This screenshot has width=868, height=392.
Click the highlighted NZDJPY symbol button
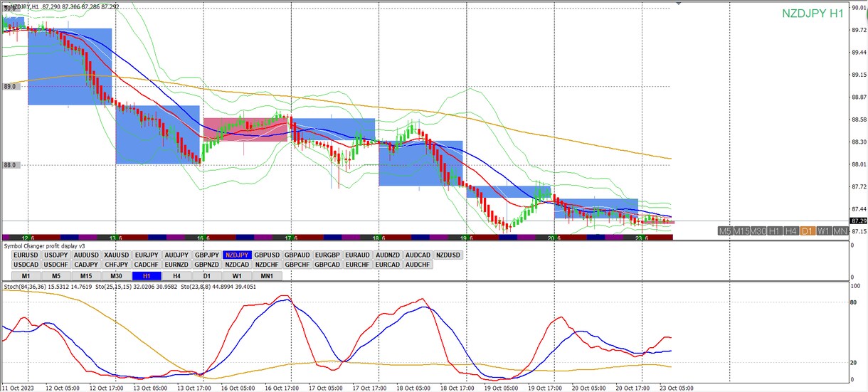[x=237, y=255]
